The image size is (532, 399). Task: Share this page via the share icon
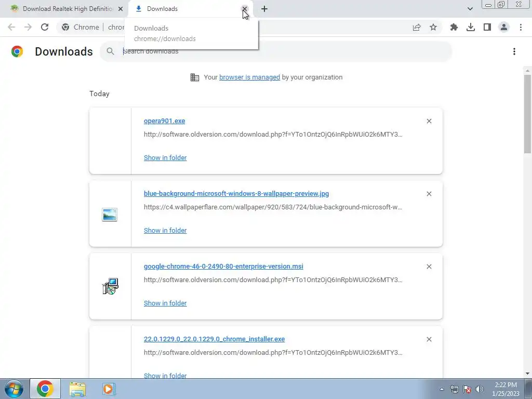click(x=417, y=27)
